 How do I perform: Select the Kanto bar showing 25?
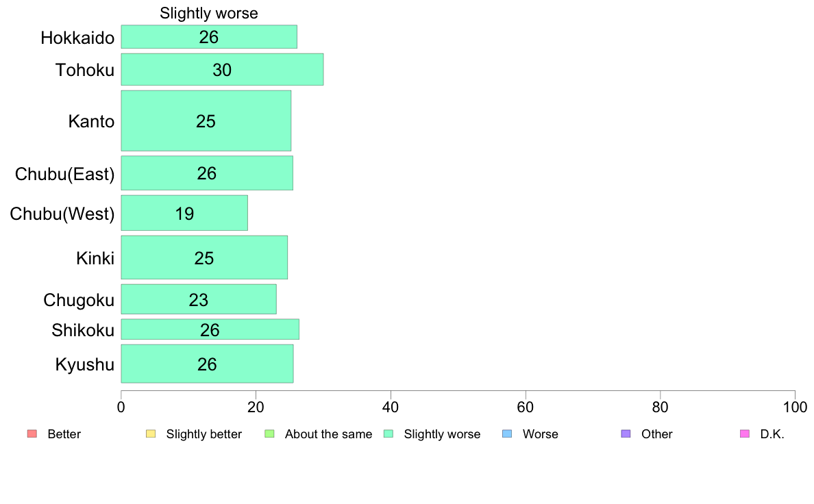[206, 121]
